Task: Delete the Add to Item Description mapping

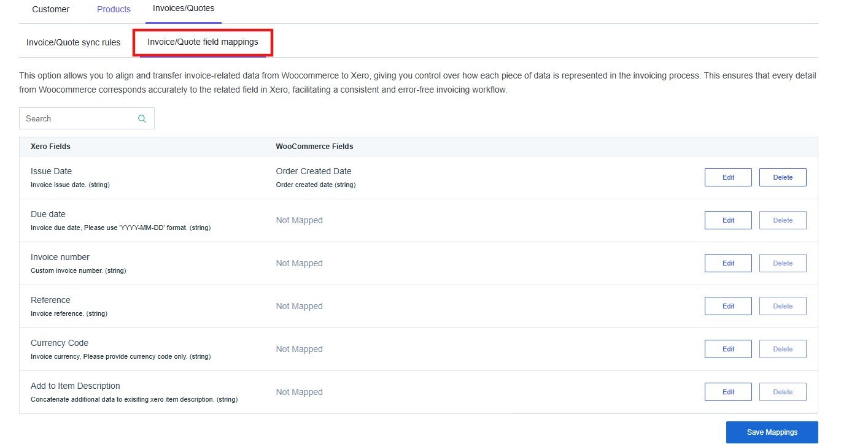Action: tap(783, 392)
